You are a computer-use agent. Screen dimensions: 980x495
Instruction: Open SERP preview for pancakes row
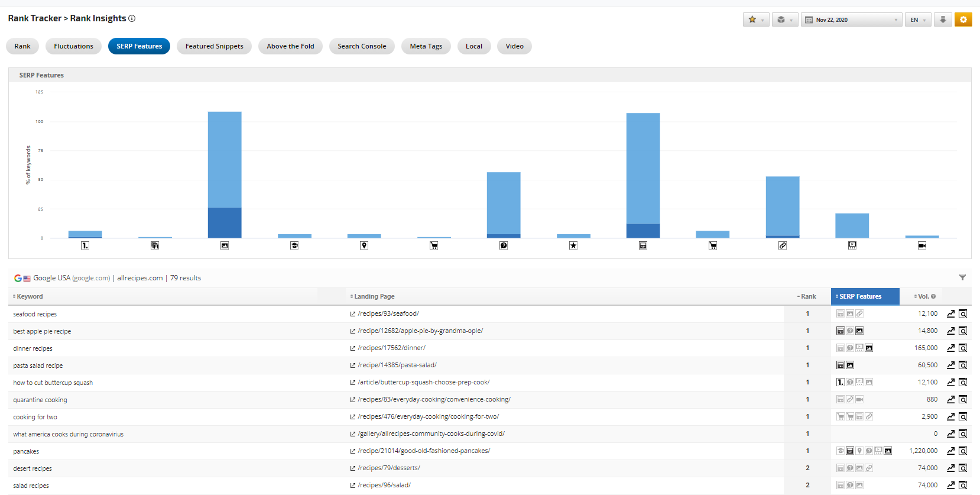click(x=963, y=451)
